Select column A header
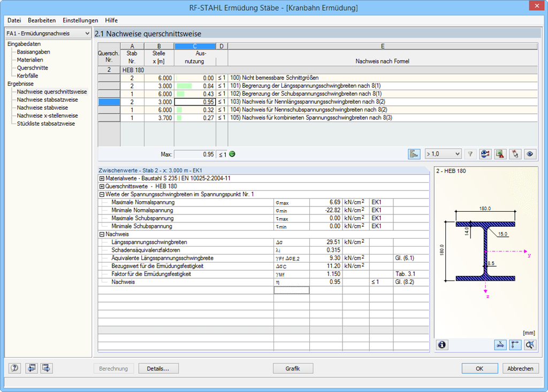Image resolution: width=548 pixels, height=392 pixels. [x=132, y=46]
